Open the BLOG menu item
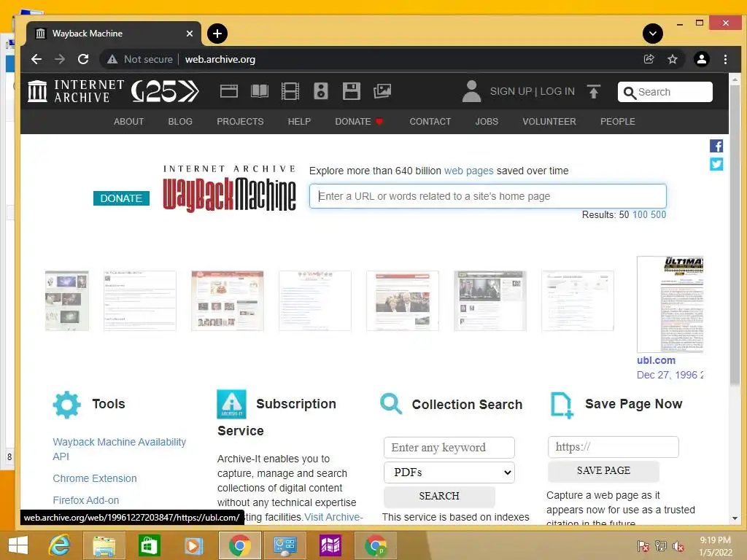 pos(180,122)
